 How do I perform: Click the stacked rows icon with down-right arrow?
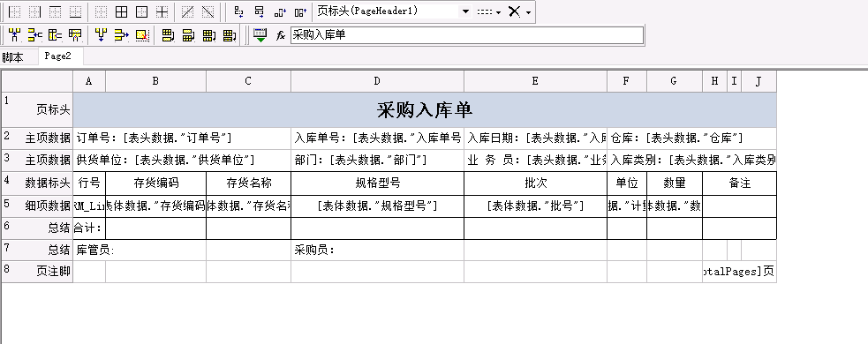point(259,11)
